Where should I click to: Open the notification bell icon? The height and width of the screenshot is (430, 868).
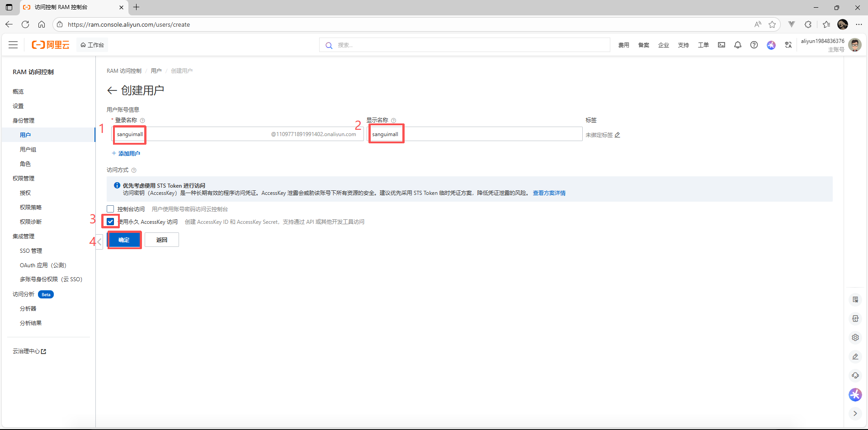coord(738,45)
